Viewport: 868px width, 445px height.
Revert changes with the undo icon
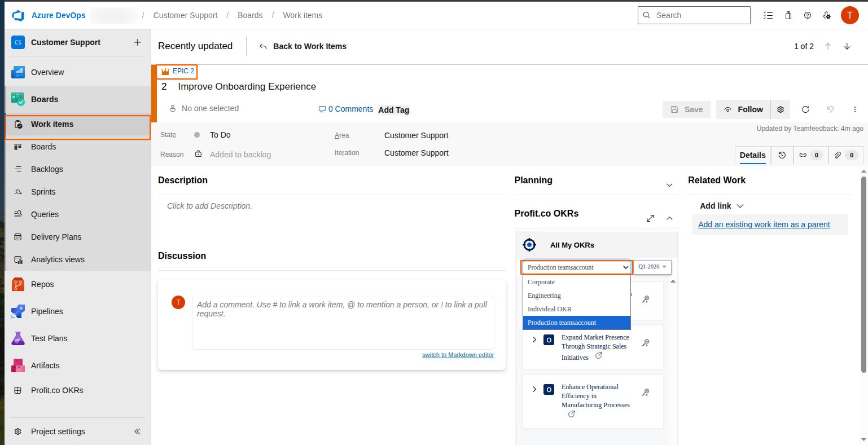pos(830,109)
